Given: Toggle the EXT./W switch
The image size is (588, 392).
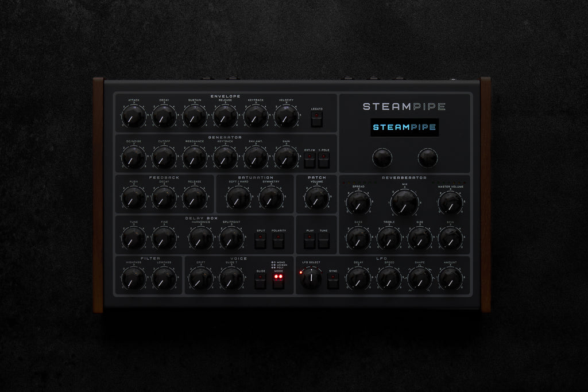Looking at the screenshot, I should tap(310, 160).
